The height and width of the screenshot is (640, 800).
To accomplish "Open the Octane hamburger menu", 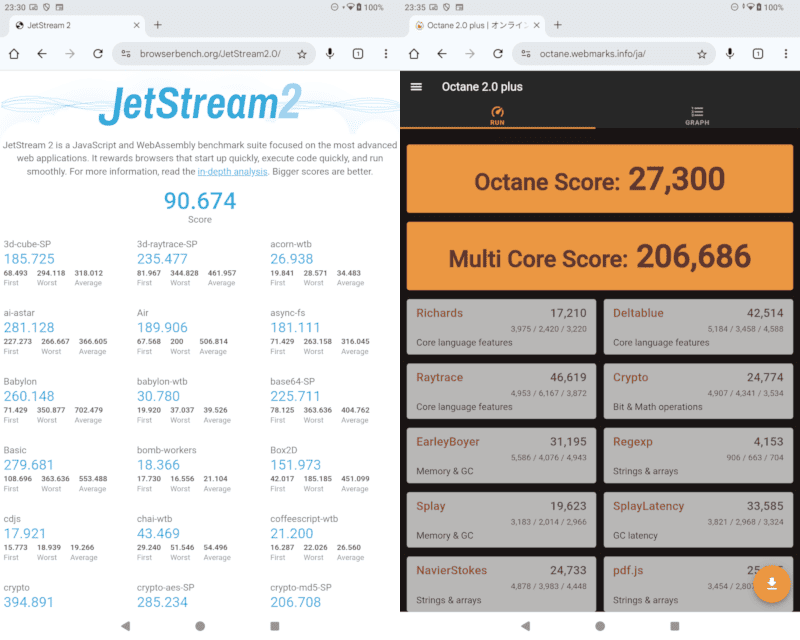I will (x=417, y=87).
